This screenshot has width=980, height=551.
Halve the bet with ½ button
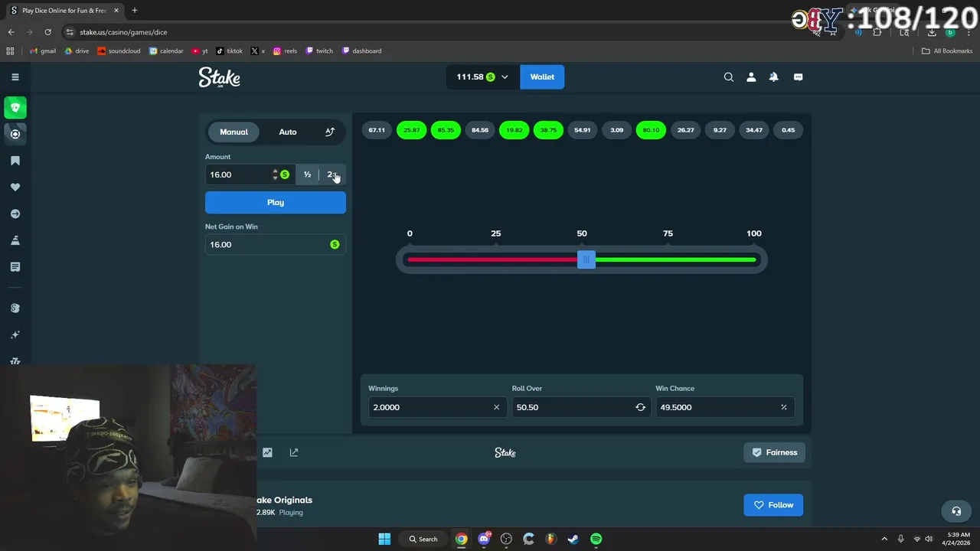[307, 174]
